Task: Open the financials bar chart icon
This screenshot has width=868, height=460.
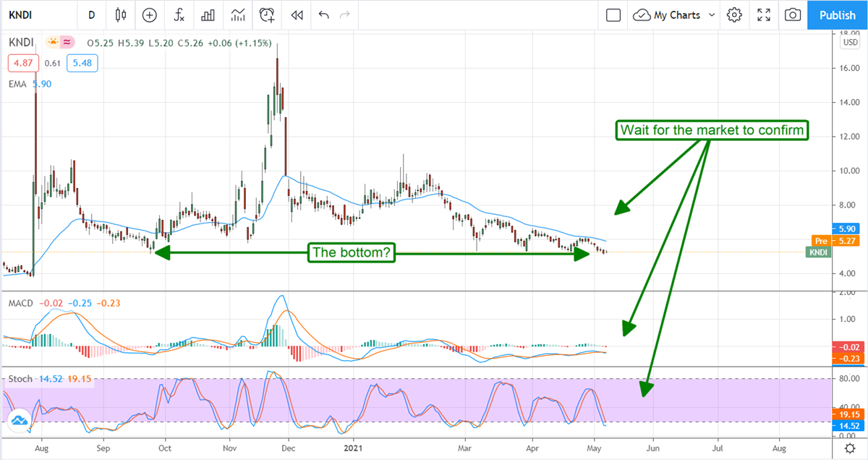Action: pyautogui.click(x=208, y=15)
